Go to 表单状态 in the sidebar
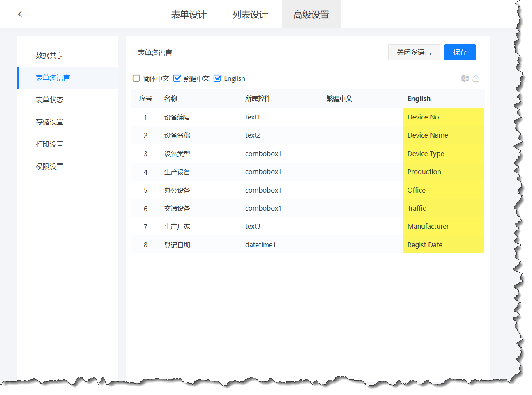Viewport: 532px width, 395px height. (x=49, y=100)
